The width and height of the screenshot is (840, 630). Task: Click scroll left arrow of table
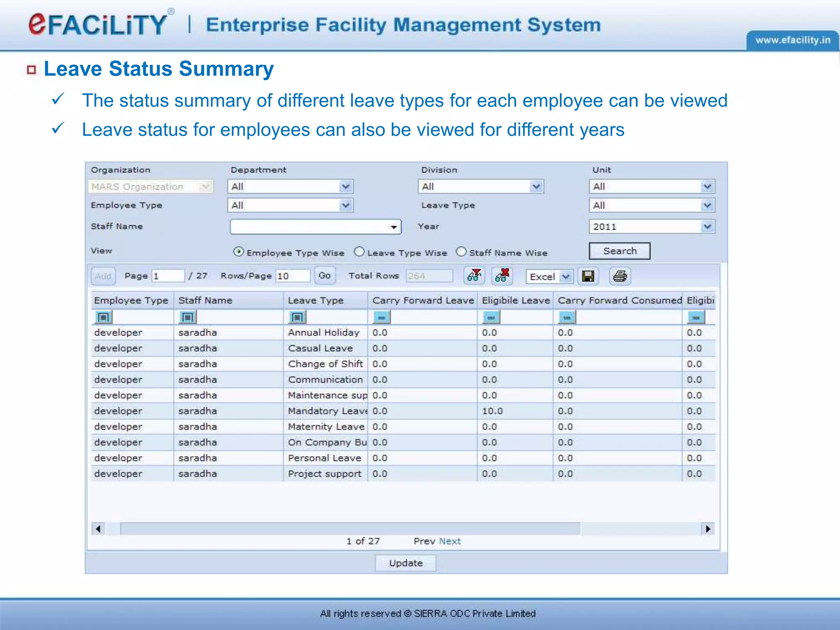(98, 529)
